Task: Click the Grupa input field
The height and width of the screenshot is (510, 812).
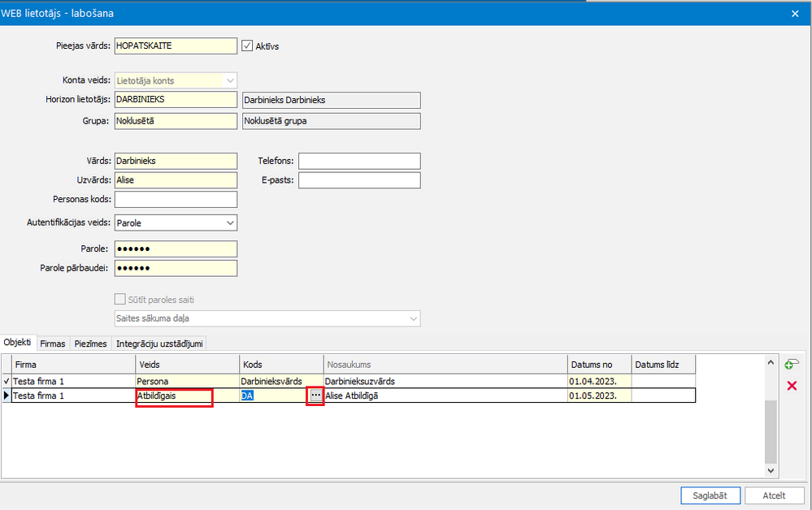Action: pos(176,121)
